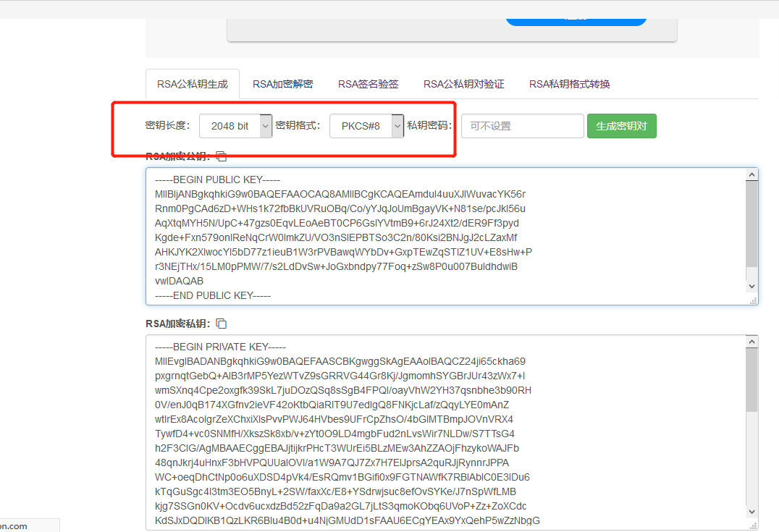Copy the RSA public key using copy icon
The width and height of the screenshot is (779, 532).
coord(222,156)
